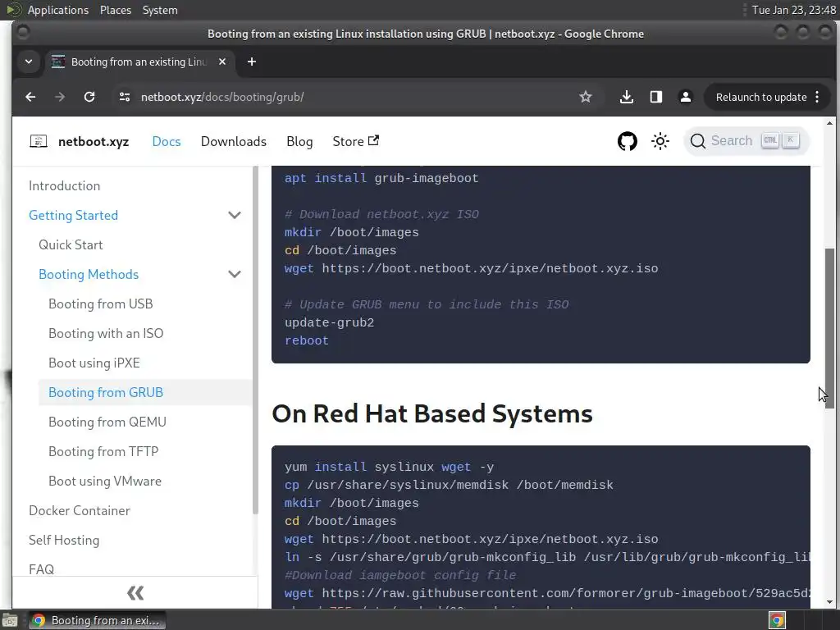Open the Chrome profile icon
Viewport: 840px width, 630px height.
[x=685, y=97]
